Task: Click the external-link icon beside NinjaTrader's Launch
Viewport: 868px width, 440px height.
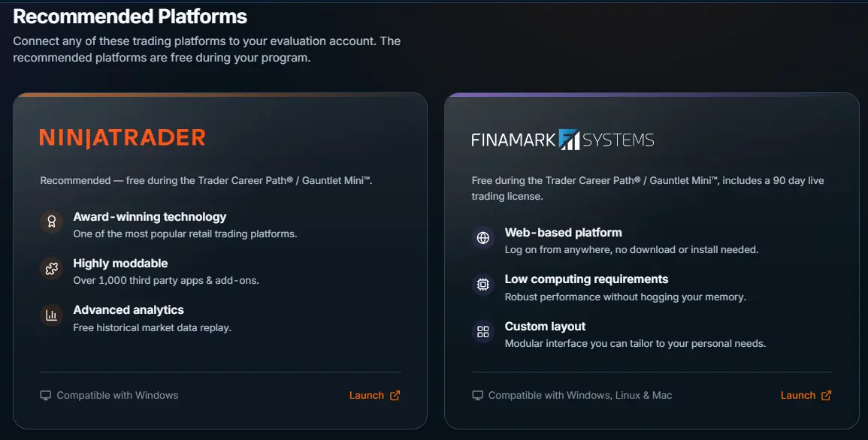Action: click(x=395, y=394)
